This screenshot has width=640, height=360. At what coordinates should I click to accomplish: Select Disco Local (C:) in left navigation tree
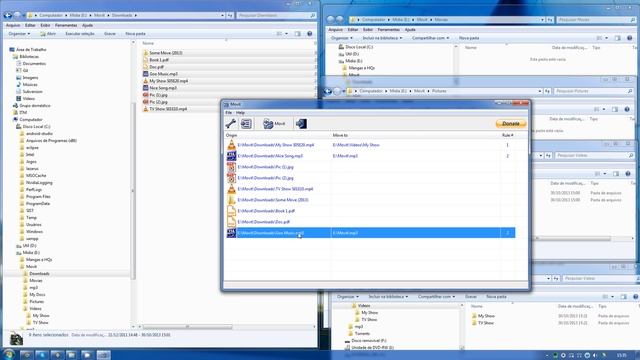pos(36,127)
